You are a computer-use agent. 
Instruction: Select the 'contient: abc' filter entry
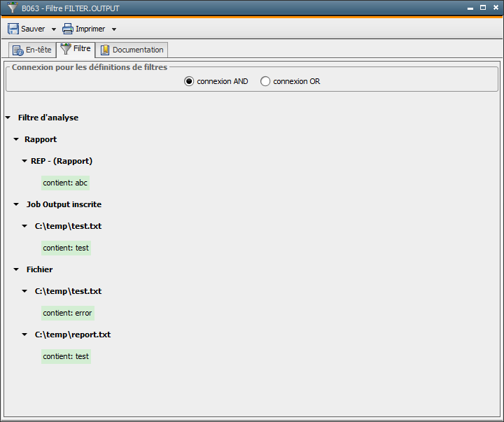(x=65, y=183)
